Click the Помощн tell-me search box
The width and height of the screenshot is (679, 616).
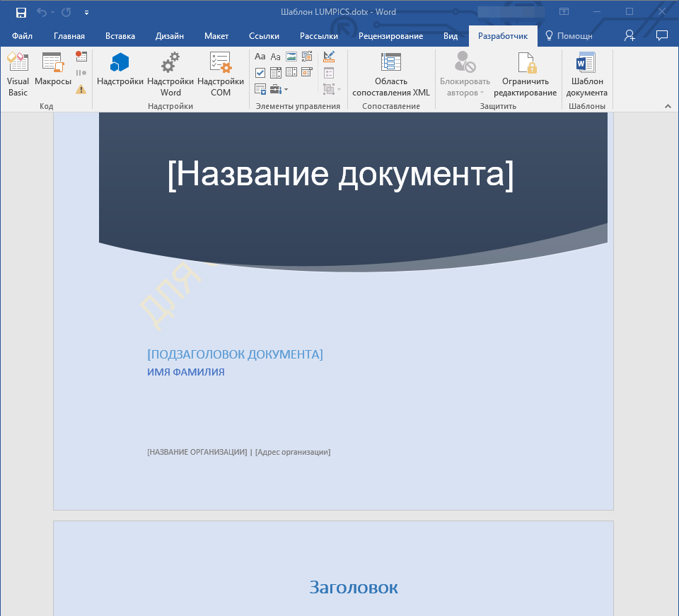[568, 36]
